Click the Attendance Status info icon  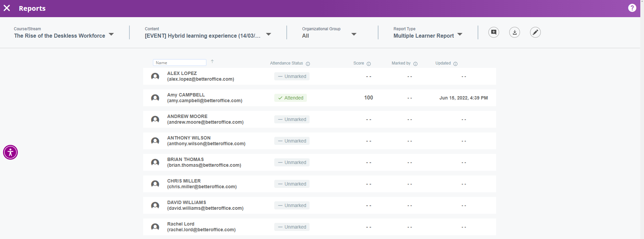[308, 64]
